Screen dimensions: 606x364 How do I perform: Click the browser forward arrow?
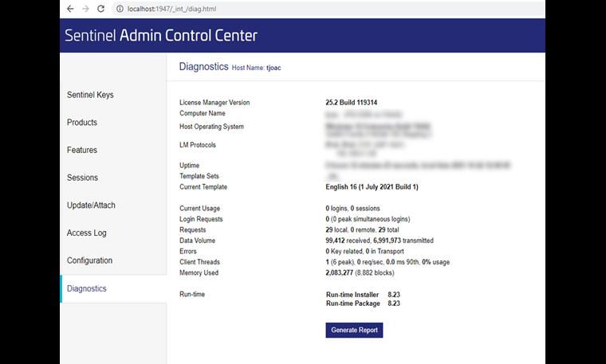pyautogui.click(x=85, y=9)
